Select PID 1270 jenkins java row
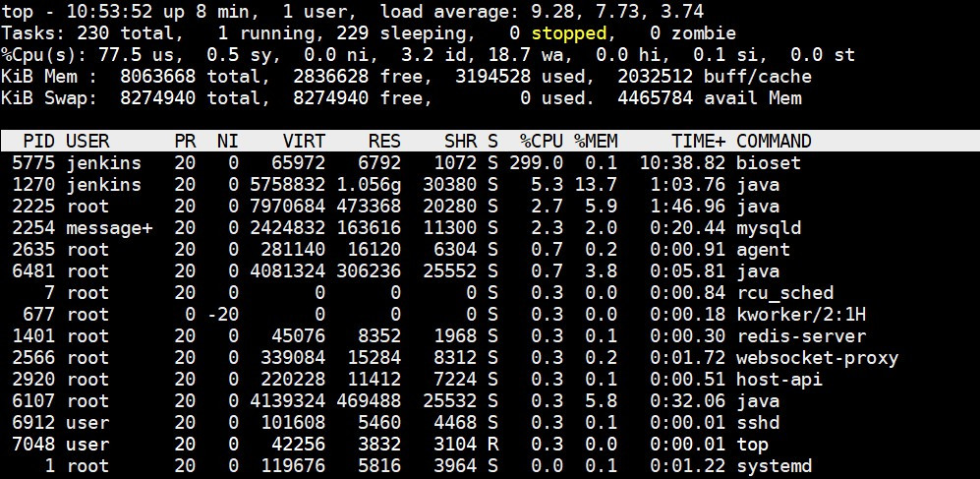 click(490, 185)
